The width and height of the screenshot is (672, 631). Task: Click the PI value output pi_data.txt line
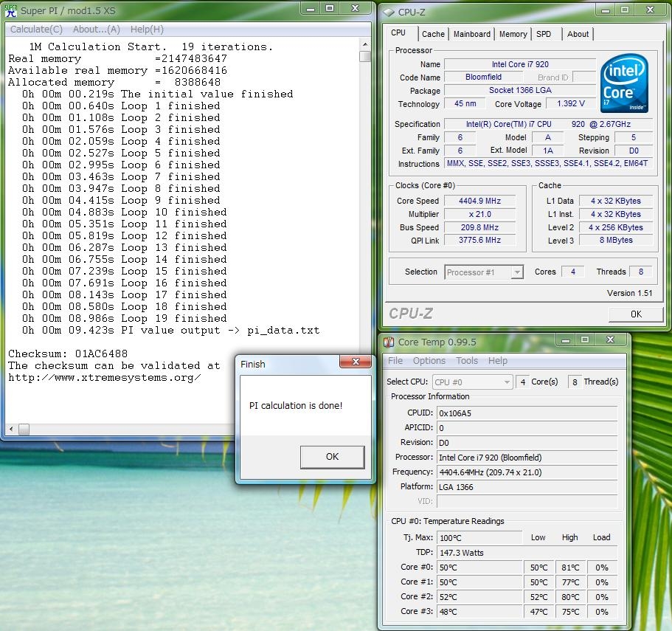coord(170,331)
